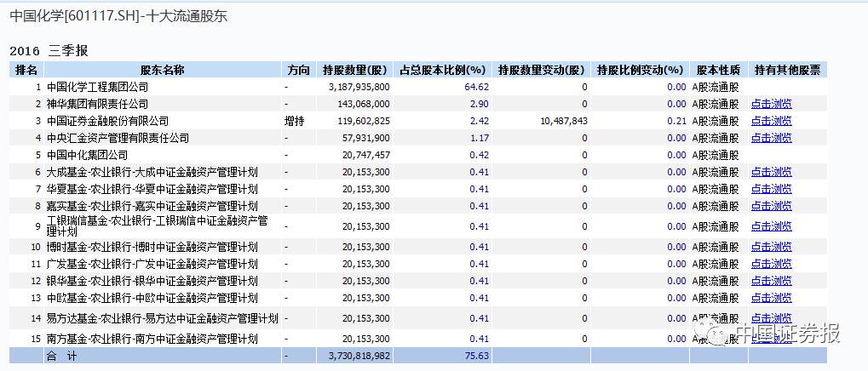The image size is (868, 371).
Task: Click total percentage 75.63
Action: coord(477,356)
